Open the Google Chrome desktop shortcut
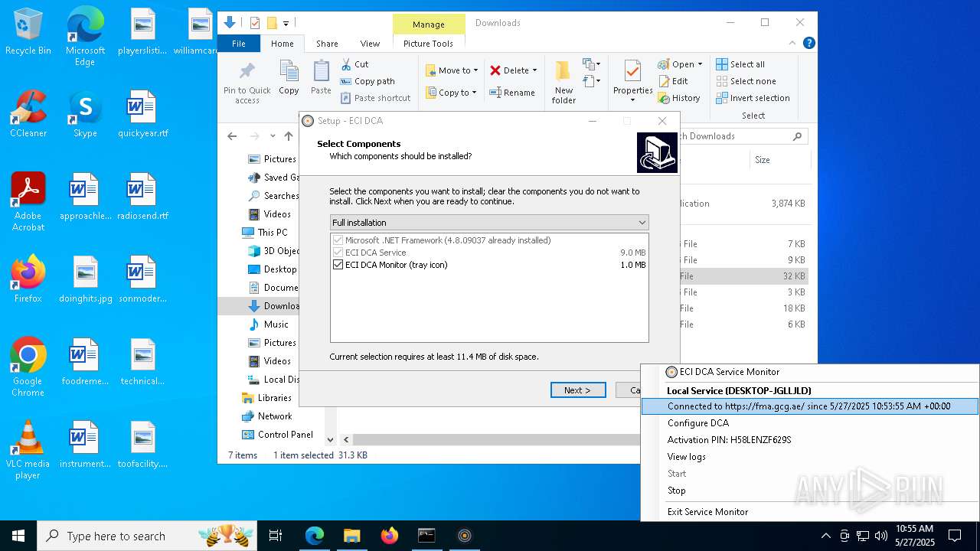 point(28,367)
